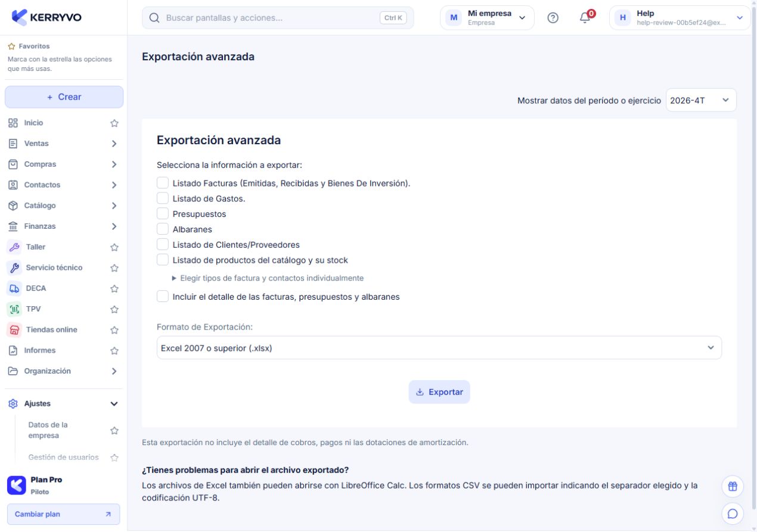The height and width of the screenshot is (532, 757).
Task: Click the DECA truck icon
Action: 14,288
